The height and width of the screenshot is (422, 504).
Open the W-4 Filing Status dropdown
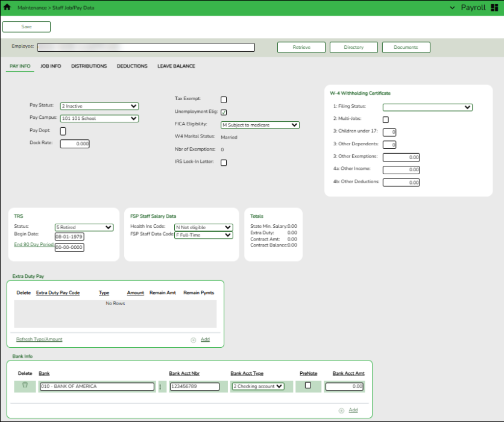(427, 107)
